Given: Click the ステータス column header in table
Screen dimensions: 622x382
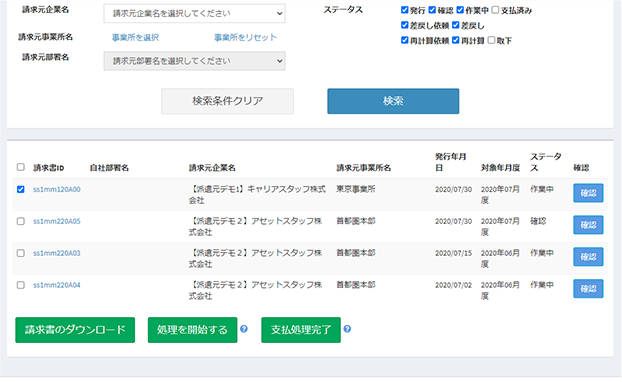Looking at the screenshot, I should coord(546,162).
